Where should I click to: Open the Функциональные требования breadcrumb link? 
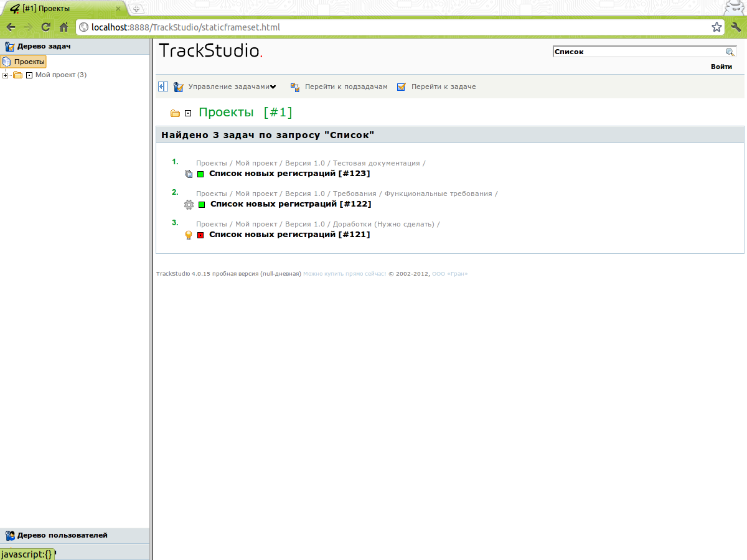coord(438,194)
